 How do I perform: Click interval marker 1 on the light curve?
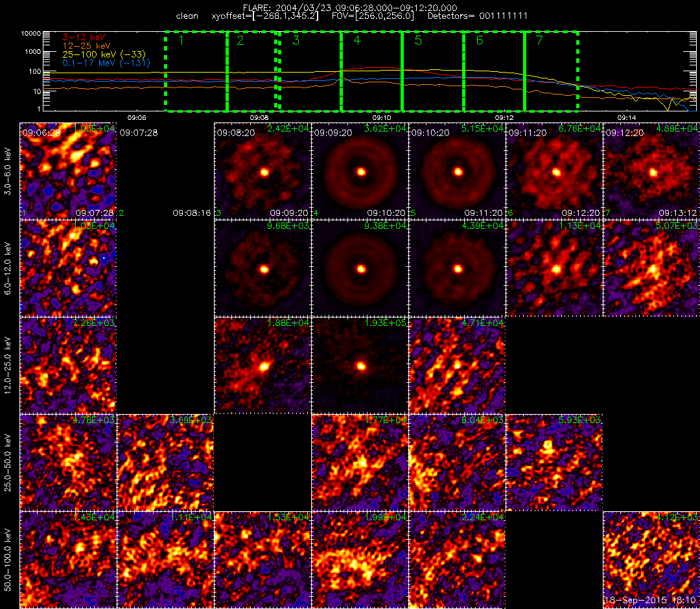click(181, 40)
